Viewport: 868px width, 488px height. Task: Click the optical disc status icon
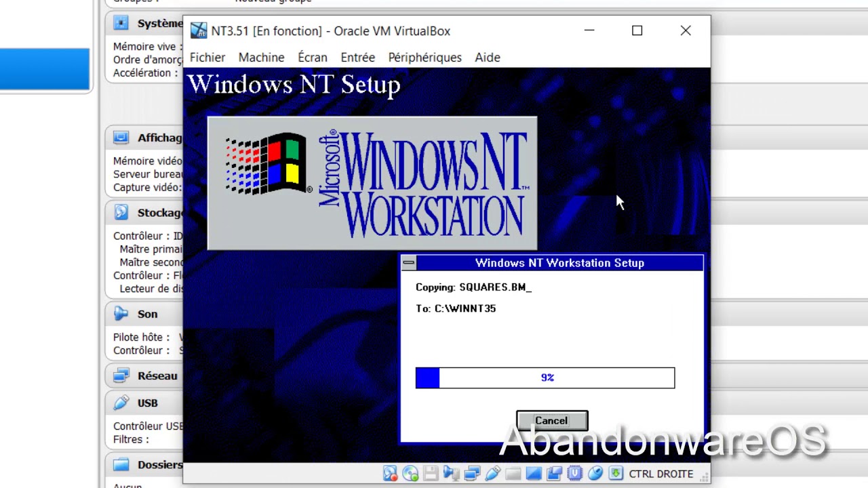tap(410, 473)
